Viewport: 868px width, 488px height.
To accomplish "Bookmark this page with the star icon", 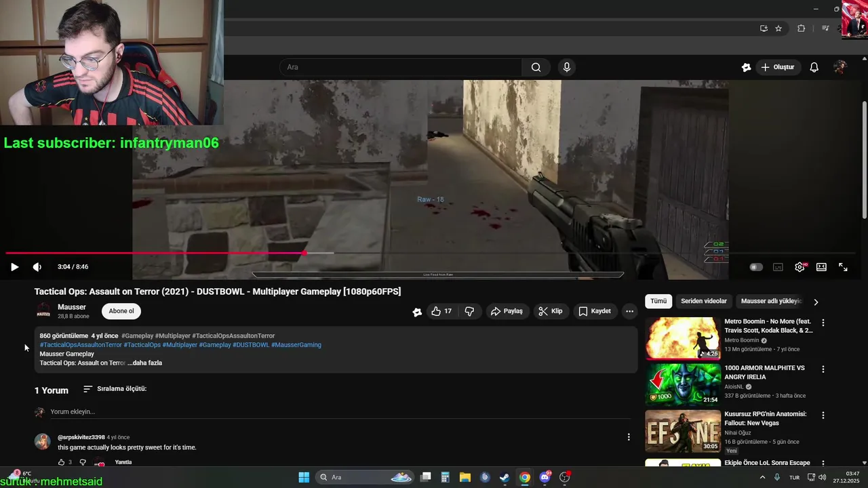I will tap(778, 28).
